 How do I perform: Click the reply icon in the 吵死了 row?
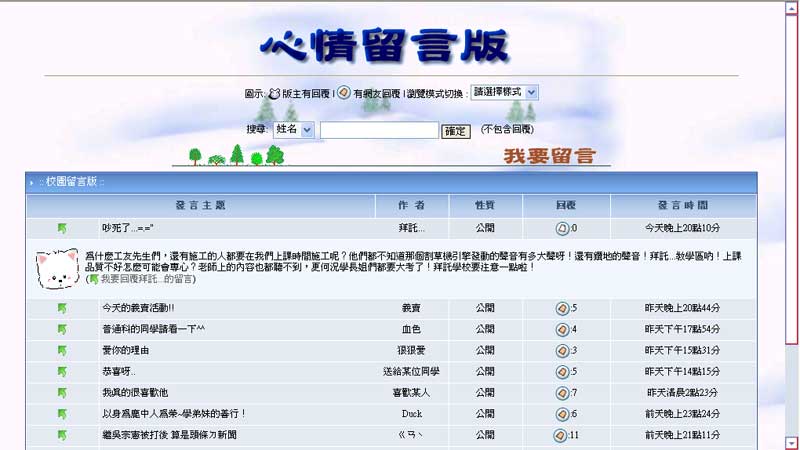tap(562, 228)
